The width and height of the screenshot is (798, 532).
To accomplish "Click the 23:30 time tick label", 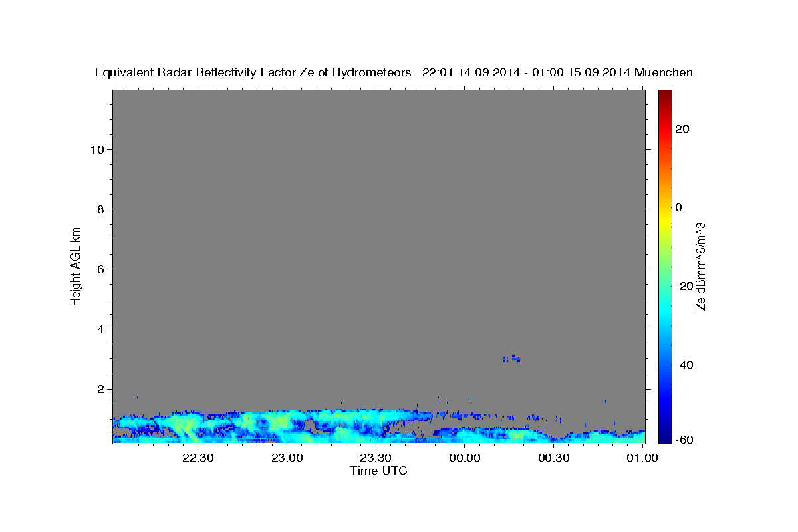I will click(x=376, y=458).
